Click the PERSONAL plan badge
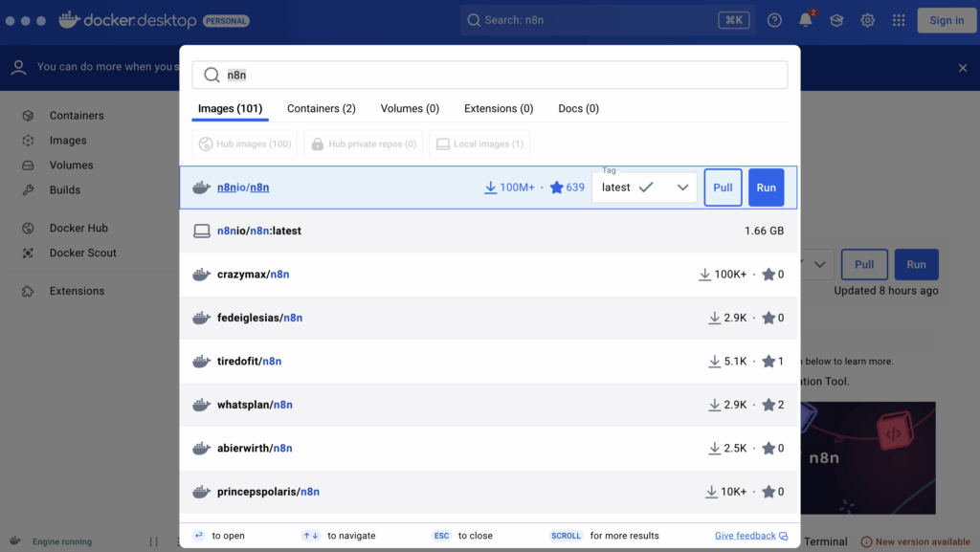This screenshot has height=552, width=980. coord(226,21)
